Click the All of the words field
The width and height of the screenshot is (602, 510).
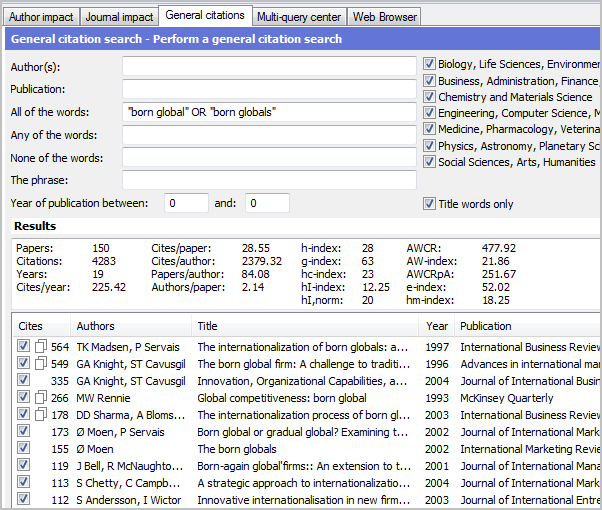pos(270,112)
